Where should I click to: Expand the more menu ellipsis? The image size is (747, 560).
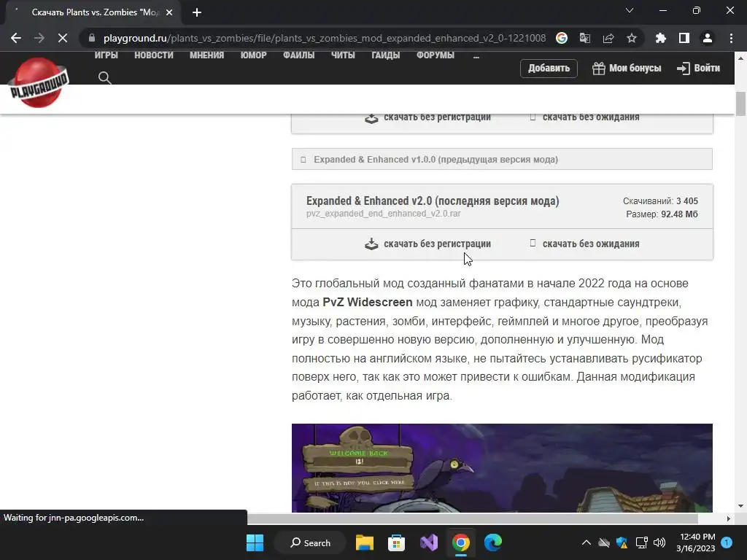[x=476, y=56]
